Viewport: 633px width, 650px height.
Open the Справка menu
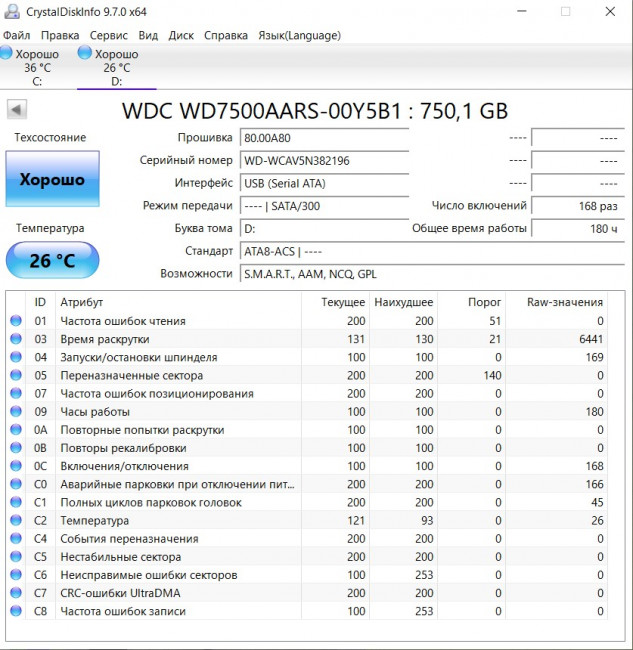[x=226, y=36]
